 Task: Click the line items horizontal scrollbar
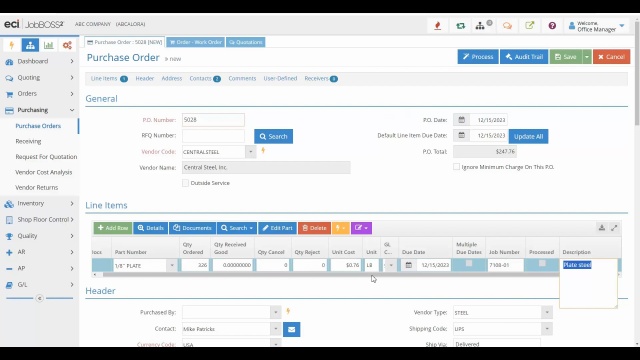click(331, 275)
